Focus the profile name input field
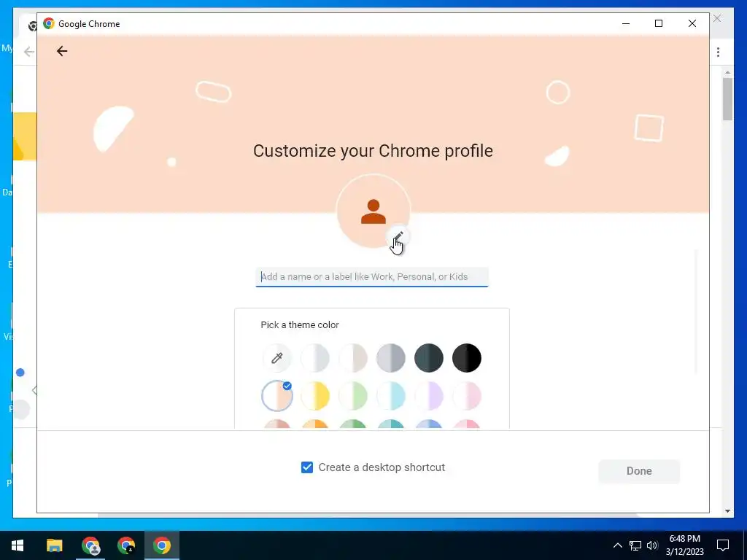 [371, 276]
